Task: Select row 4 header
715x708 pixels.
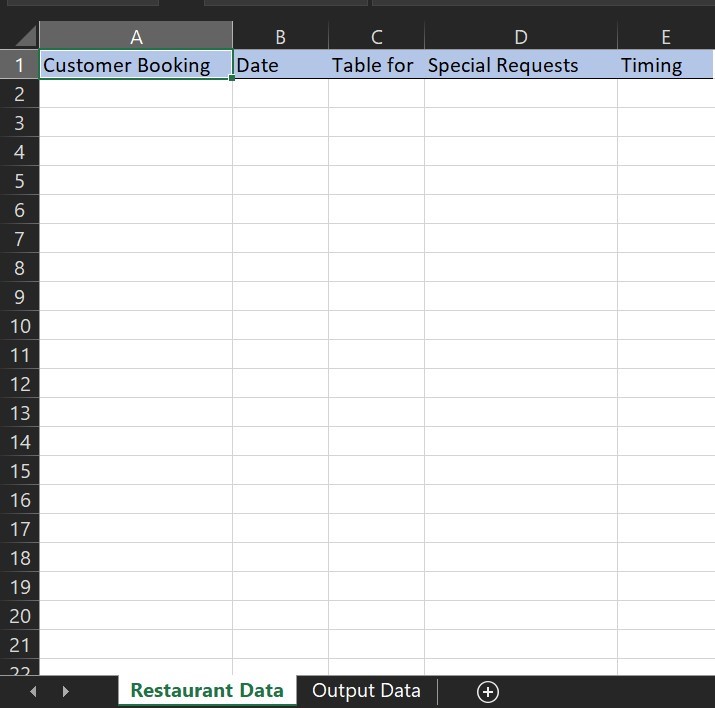Action: [19, 152]
